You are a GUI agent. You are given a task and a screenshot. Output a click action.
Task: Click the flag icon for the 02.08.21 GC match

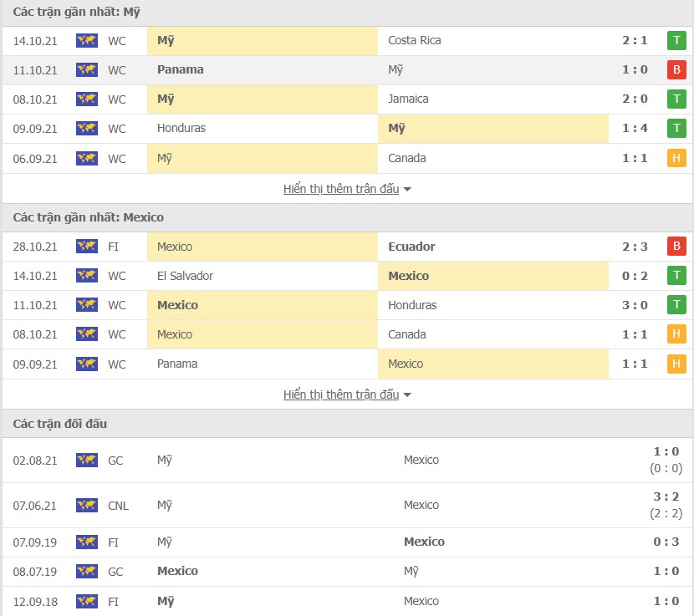[x=87, y=461]
